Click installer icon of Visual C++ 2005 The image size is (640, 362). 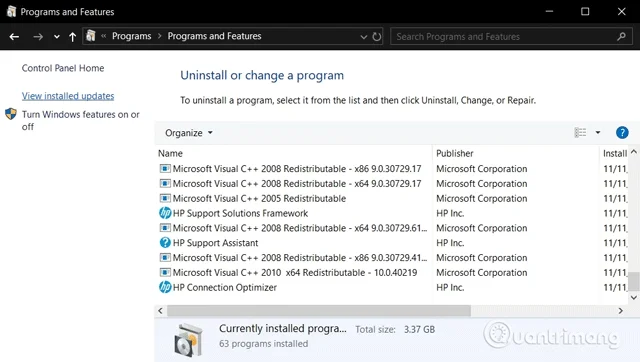tap(165, 198)
